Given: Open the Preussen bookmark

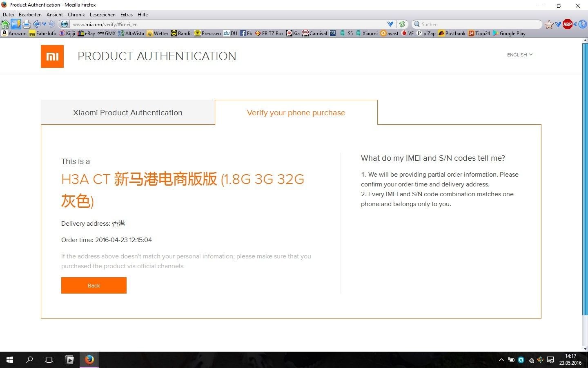Looking at the screenshot, I should [x=207, y=33].
